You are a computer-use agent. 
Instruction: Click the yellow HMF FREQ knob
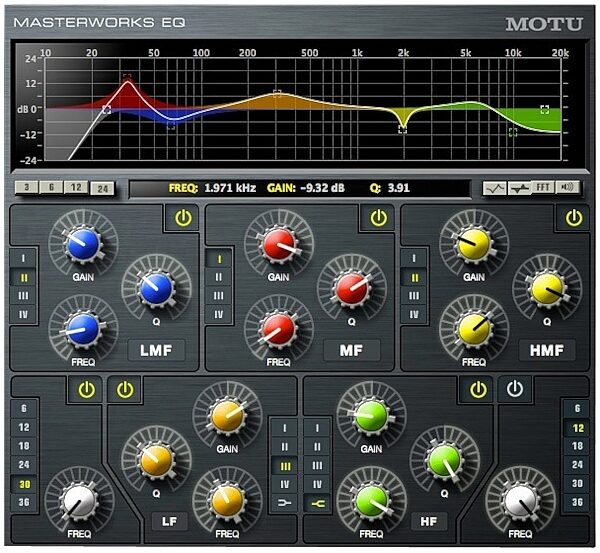[474, 330]
